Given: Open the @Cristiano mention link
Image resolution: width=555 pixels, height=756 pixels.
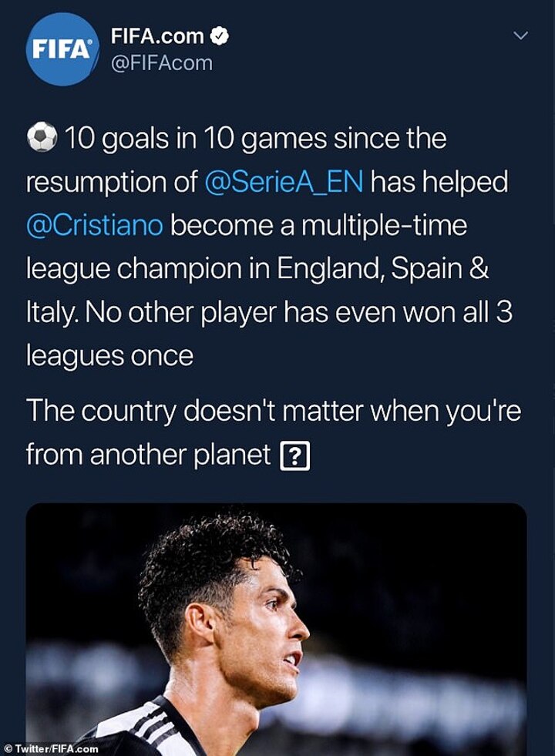Looking at the screenshot, I should (94, 227).
